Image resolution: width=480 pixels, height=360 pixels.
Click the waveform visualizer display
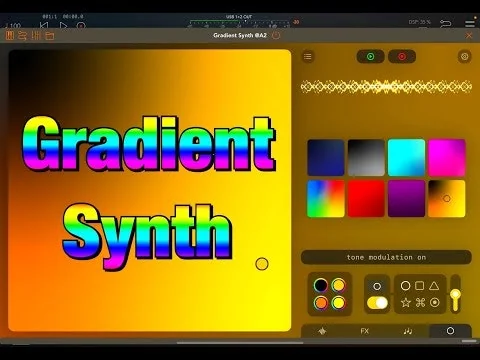(x=386, y=87)
